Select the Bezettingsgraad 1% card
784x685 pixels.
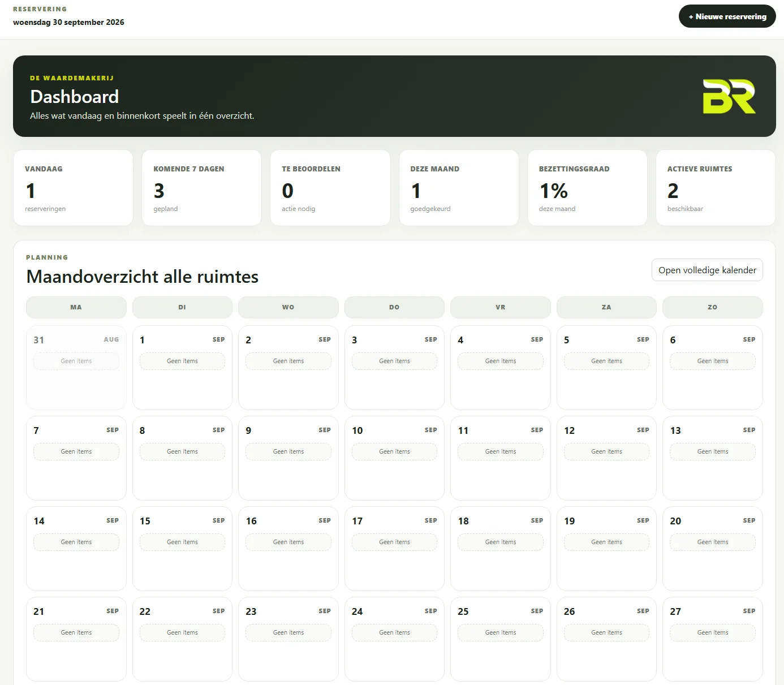[587, 188]
